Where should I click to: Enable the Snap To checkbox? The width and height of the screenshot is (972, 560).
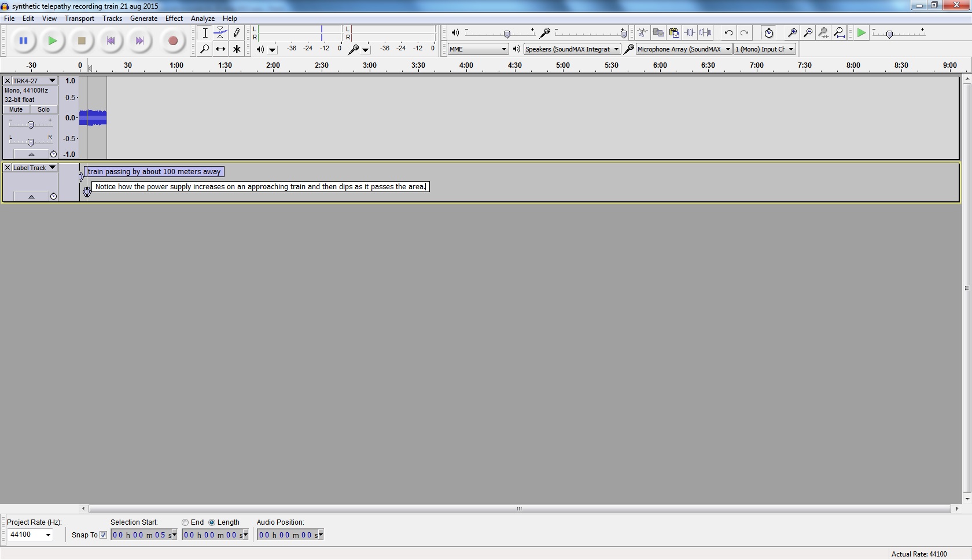(104, 535)
